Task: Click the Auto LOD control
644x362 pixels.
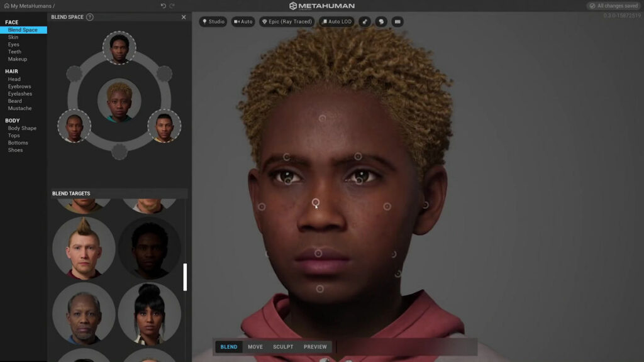Action: (337, 21)
